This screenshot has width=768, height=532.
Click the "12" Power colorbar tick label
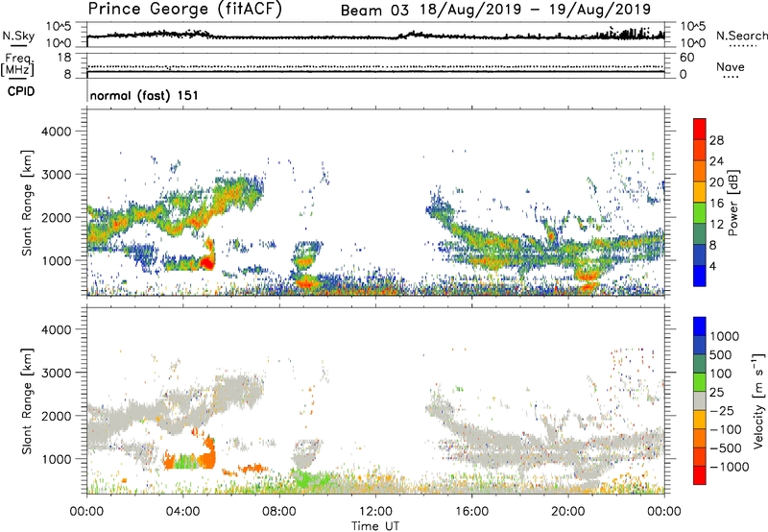(x=716, y=224)
